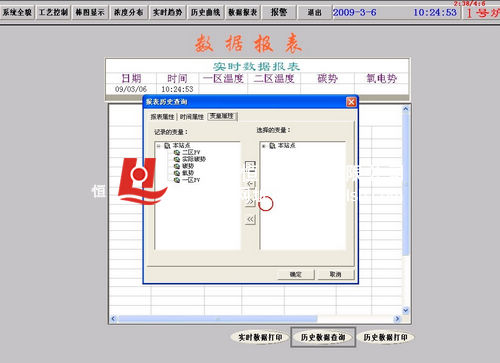Viewport: 500px width, 363px height.
Task: Click the add-all (>>) arrow button
Action: point(250,202)
